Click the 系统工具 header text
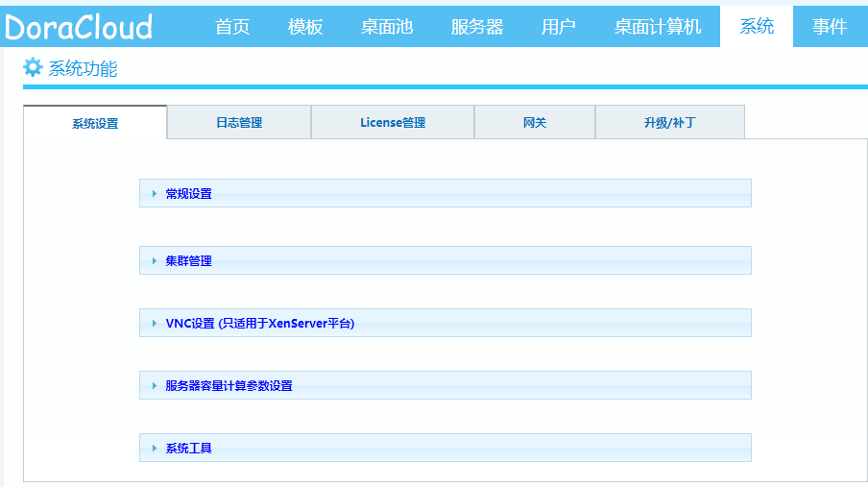Viewport: 868px width, 487px height. tap(189, 448)
